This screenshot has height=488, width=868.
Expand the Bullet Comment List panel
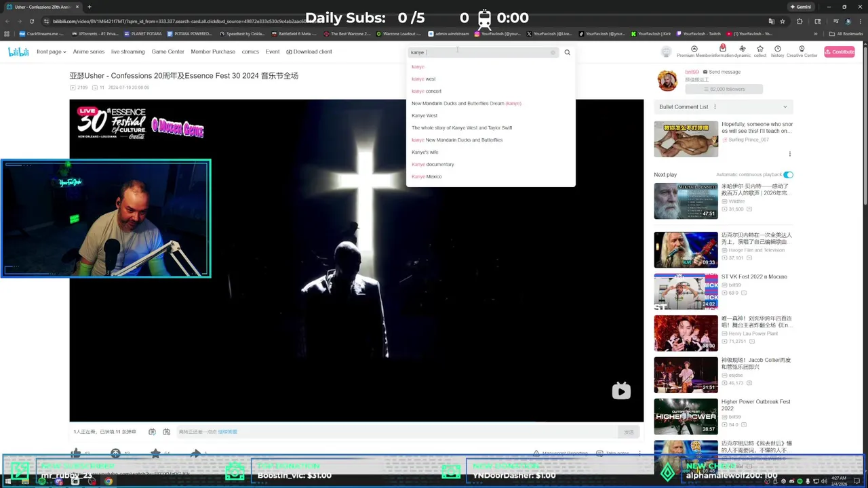pyautogui.click(x=785, y=107)
